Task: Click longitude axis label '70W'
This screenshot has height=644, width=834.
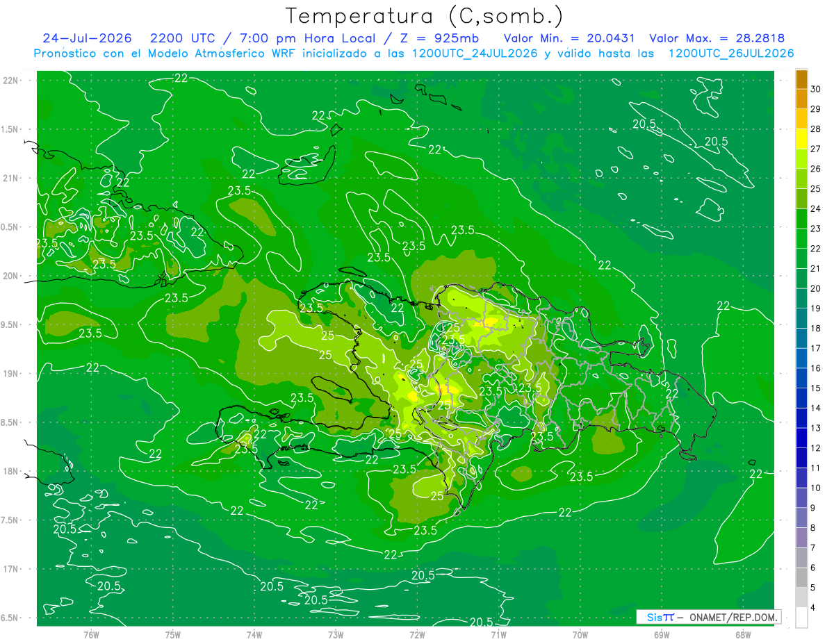Action: [580, 635]
